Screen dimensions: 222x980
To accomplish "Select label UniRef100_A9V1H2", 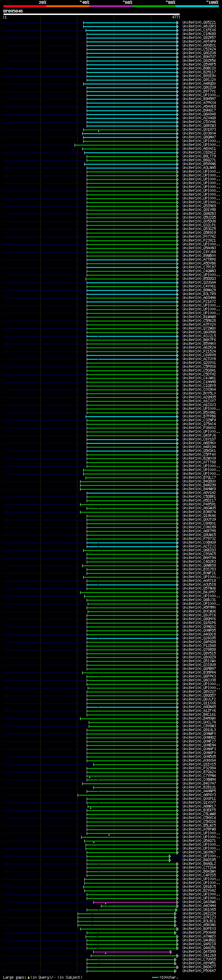I will coord(199,493).
